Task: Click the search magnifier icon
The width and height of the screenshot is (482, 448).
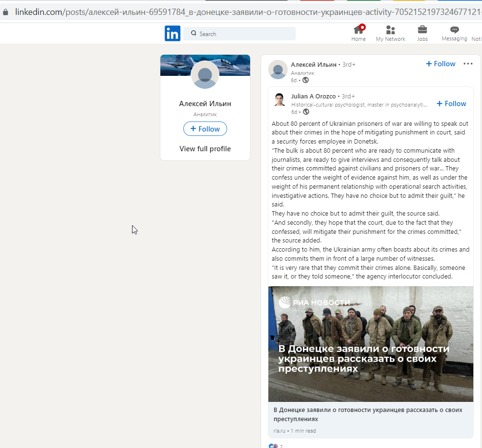Action: coord(193,33)
